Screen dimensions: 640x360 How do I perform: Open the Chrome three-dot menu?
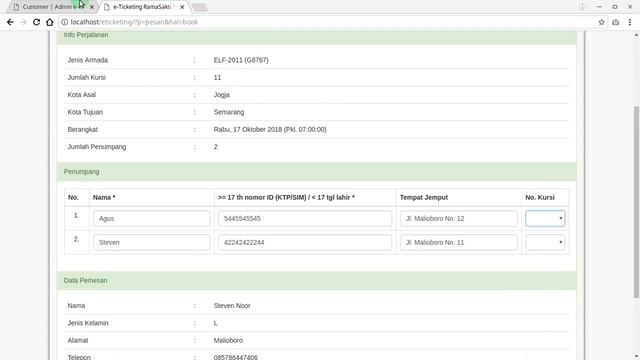pos(630,22)
